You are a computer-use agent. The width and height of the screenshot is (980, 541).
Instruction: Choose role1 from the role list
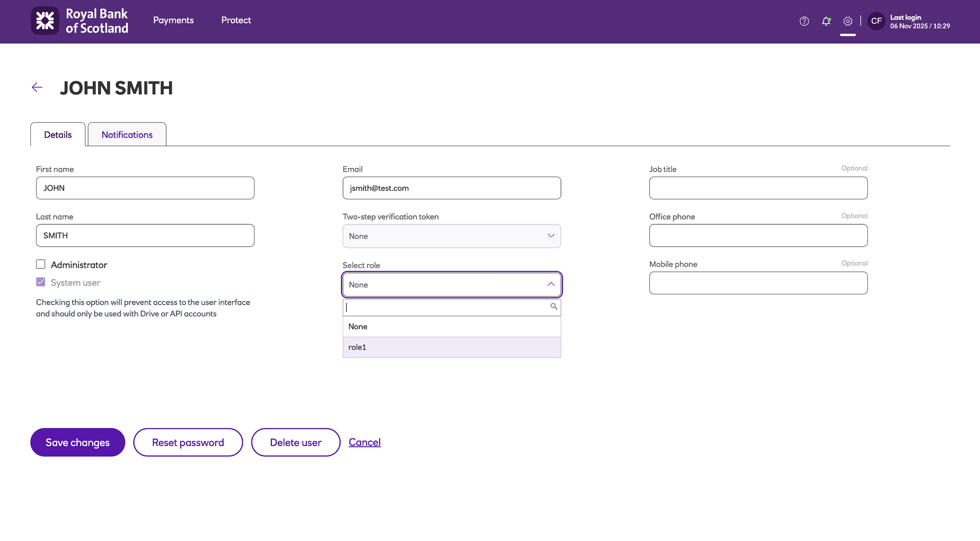[451, 347]
